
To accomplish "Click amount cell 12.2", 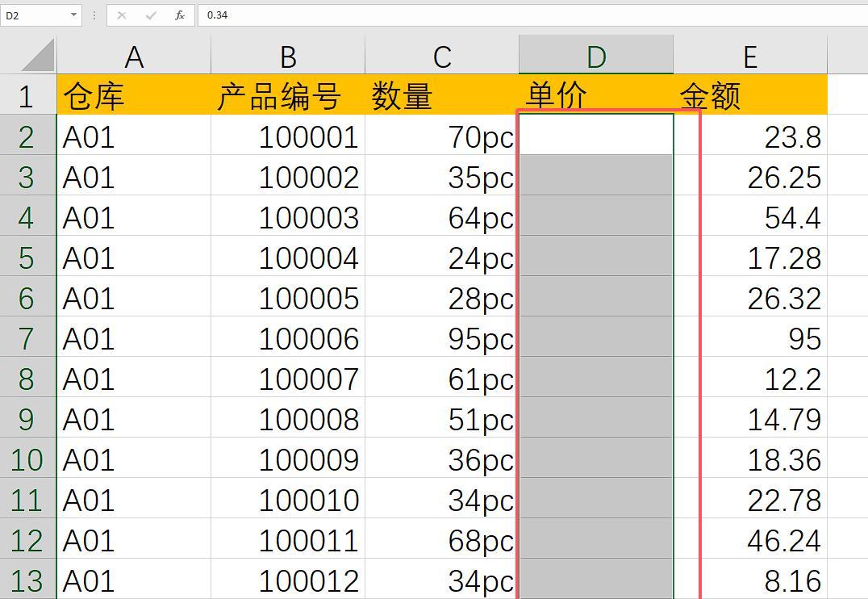I will click(750, 378).
